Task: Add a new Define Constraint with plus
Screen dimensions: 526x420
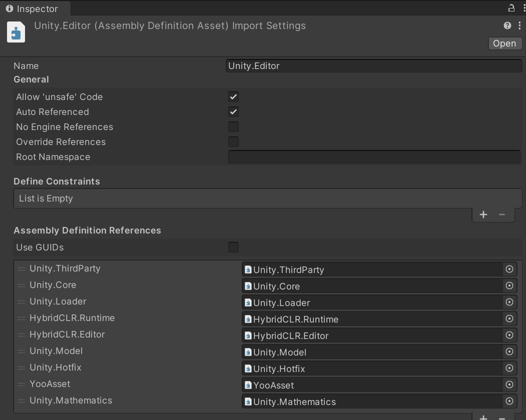Action: click(x=483, y=214)
